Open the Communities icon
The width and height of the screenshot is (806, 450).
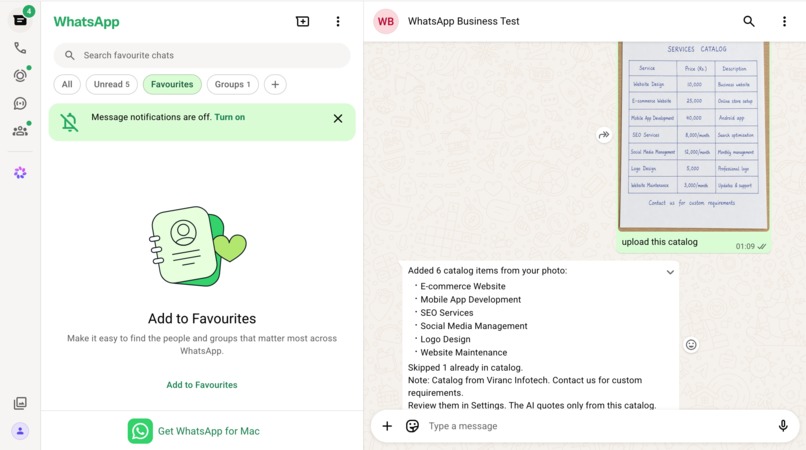coord(20,131)
